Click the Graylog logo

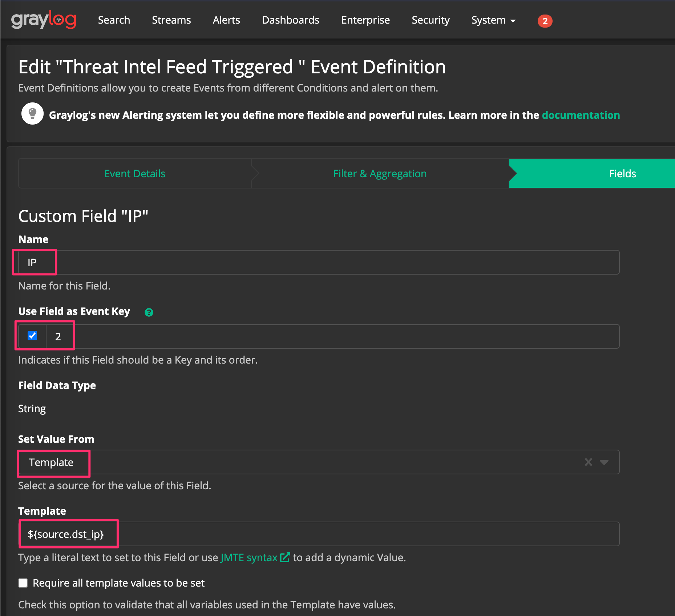pyautogui.click(x=44, y=20)
